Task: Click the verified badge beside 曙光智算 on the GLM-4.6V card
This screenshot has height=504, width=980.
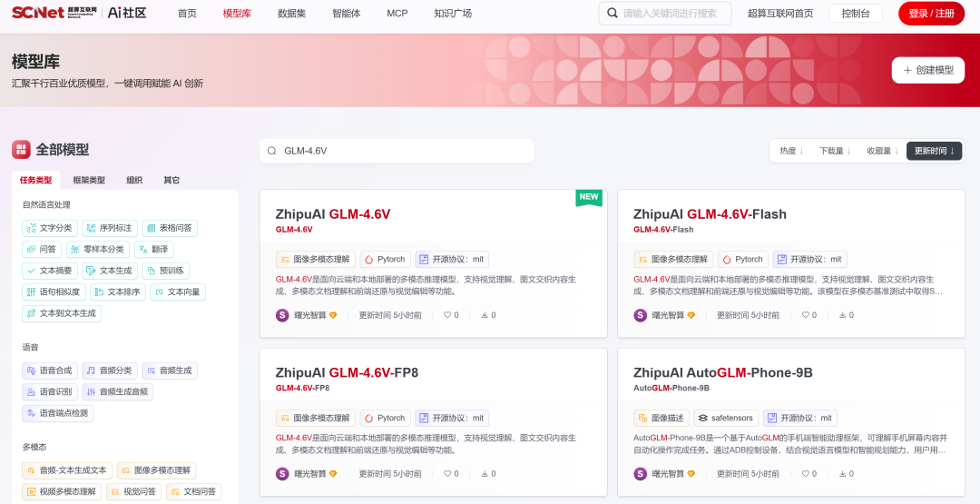Action: [333, 315]
